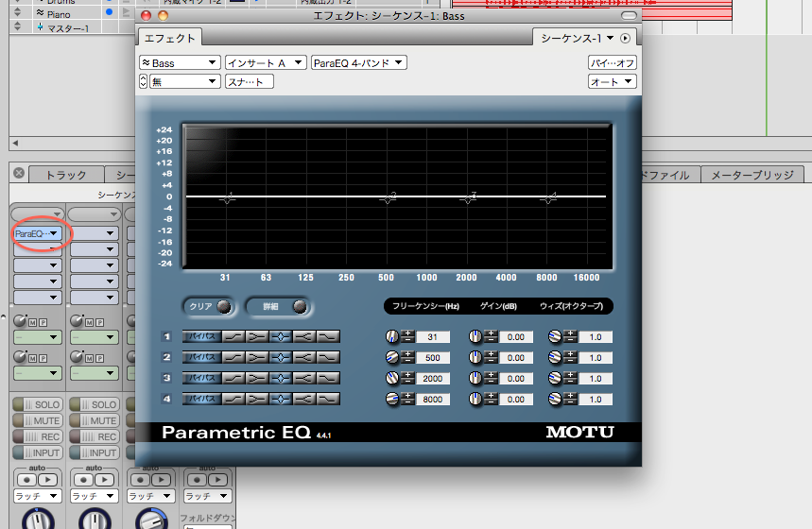
Task: Toggle バイパス for EQ band 1
Action: coord(201,336)
